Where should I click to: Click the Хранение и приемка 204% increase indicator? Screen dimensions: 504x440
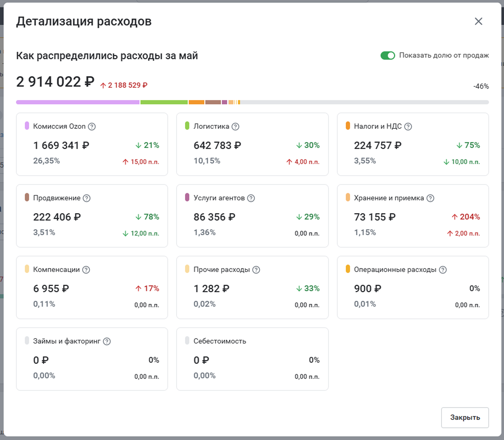click(466, 217)
